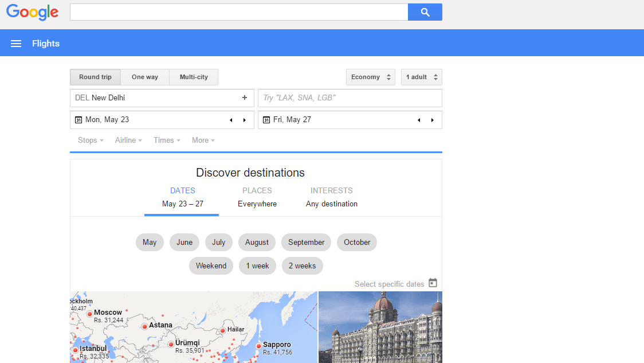
Task: Click the destination field with LAX hint
Action: point(350,98)
